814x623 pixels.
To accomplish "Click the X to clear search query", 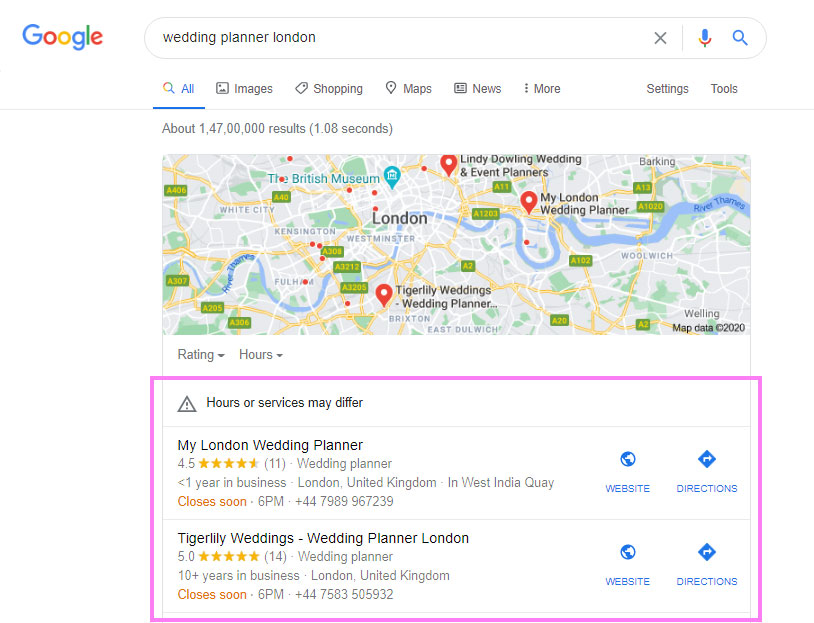I will click(660, 37).
